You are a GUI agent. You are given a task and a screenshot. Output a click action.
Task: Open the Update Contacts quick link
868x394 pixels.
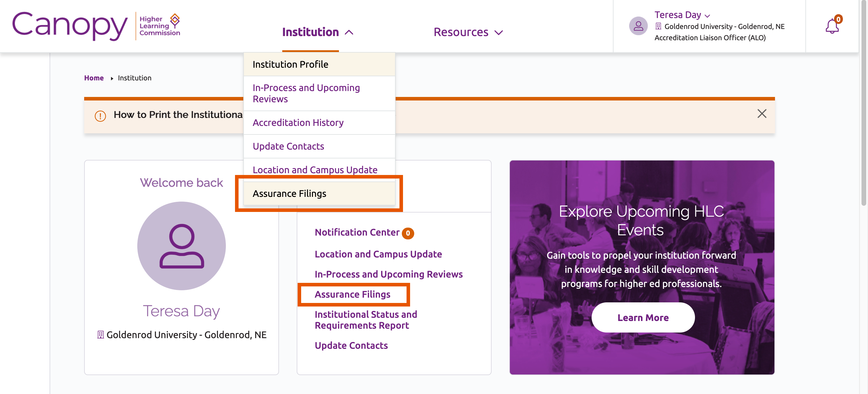pos(351,346)
